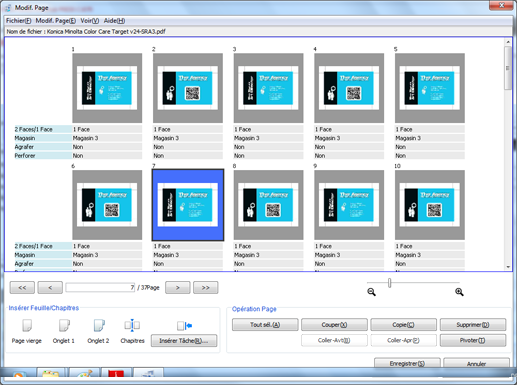Click the first row's '2 Faces/1 Face' label
517x385 pixels.
point(43,129)
